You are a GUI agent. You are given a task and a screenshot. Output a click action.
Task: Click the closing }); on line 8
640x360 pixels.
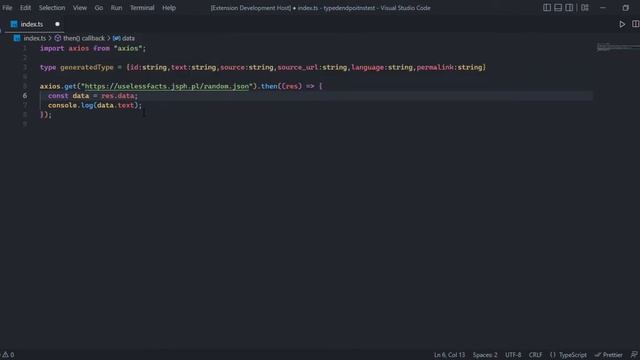tap(46, 115)
